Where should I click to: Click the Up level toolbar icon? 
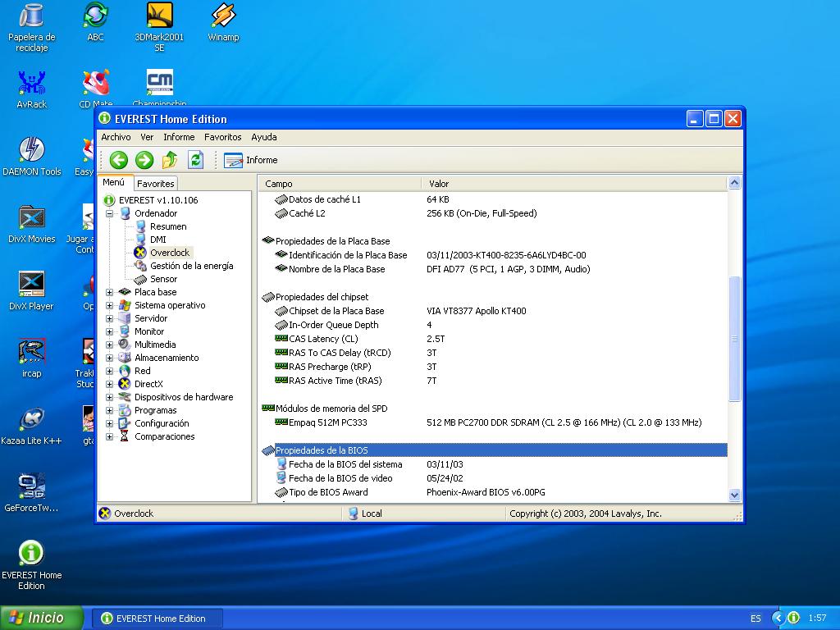(x=170, y=160)
